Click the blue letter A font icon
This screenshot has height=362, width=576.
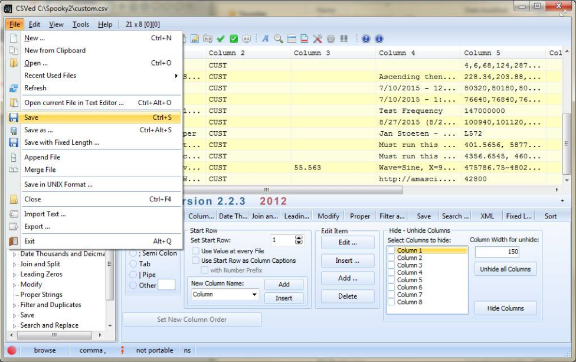(265, 39)
